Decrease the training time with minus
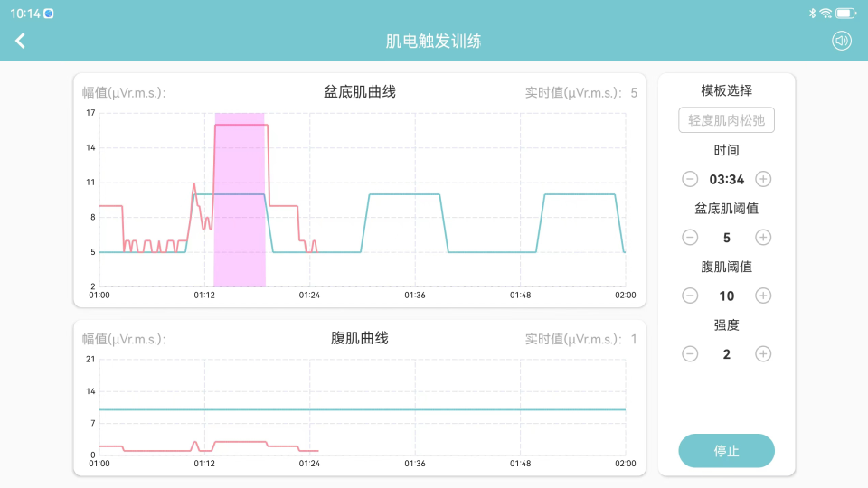868x488 pixels. pyautogui.click(x=690, y=179)
